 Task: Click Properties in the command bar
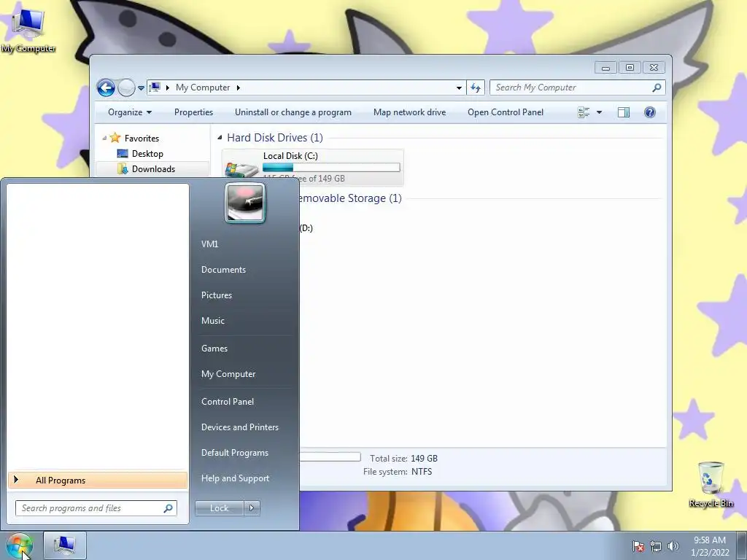(193, 112)
